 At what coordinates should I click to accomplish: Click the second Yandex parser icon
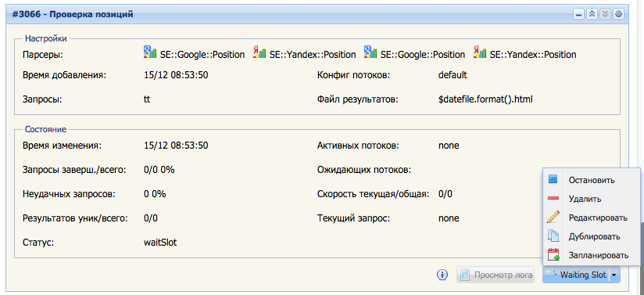click(x=480, y=52)
